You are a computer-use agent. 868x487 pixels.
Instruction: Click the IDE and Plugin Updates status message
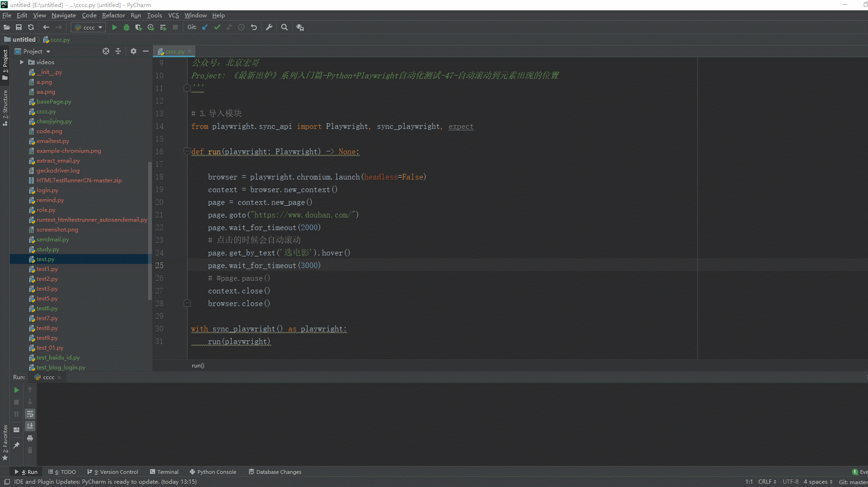point(105,482)
